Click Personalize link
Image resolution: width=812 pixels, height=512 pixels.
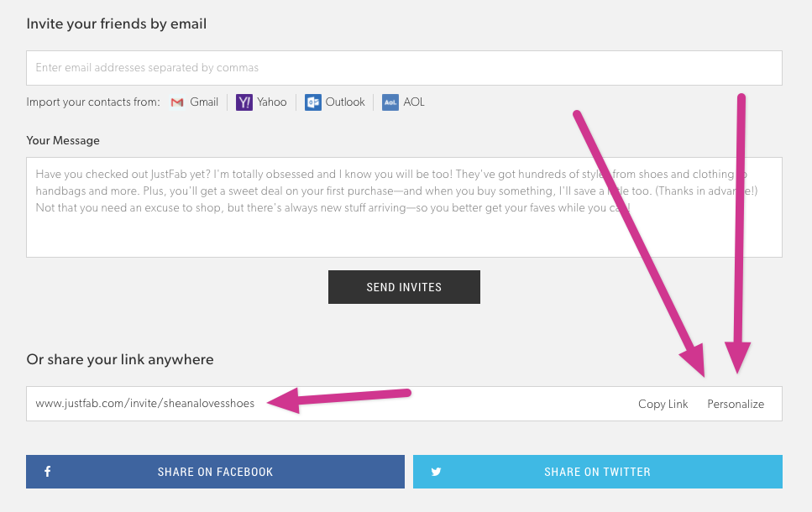pyautogui.click(x=736, y=404)
